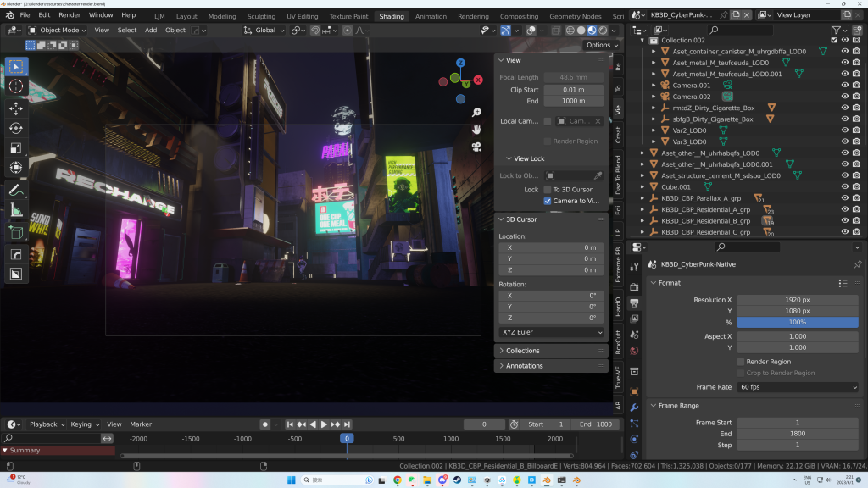Switch to rendered viewport shading

[x=603, y=30]
